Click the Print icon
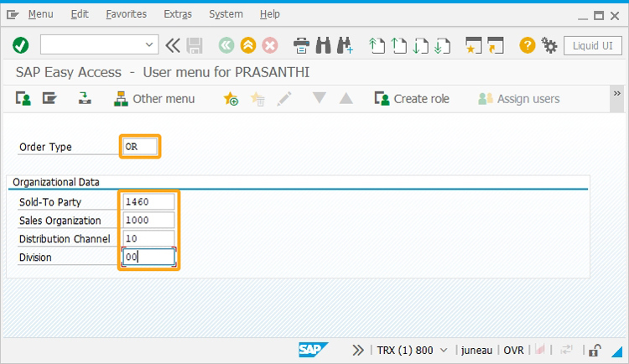 [x=301, y=45]
